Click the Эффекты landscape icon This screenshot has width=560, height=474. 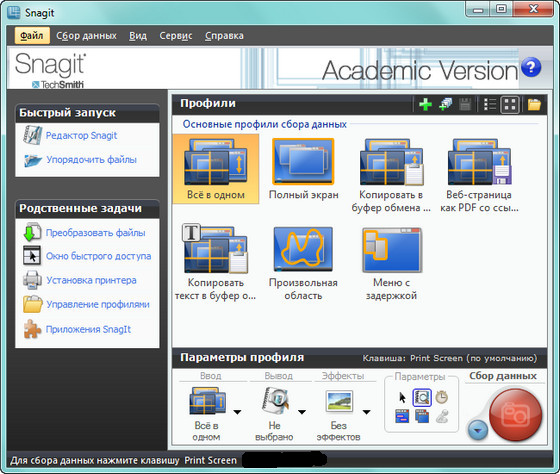[339, 401]
